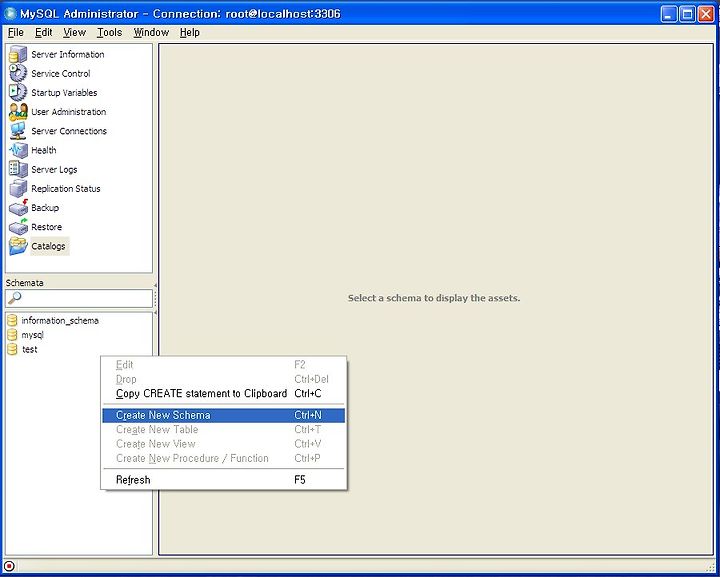This screenshot has width=720, height=577.
Task: Click the disabled Drop context menu entry
Action: click(x=224, y=380)
